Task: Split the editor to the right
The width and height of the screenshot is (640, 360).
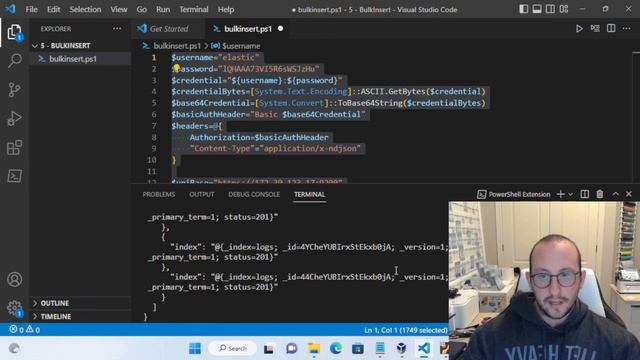Action: [611, 29]
